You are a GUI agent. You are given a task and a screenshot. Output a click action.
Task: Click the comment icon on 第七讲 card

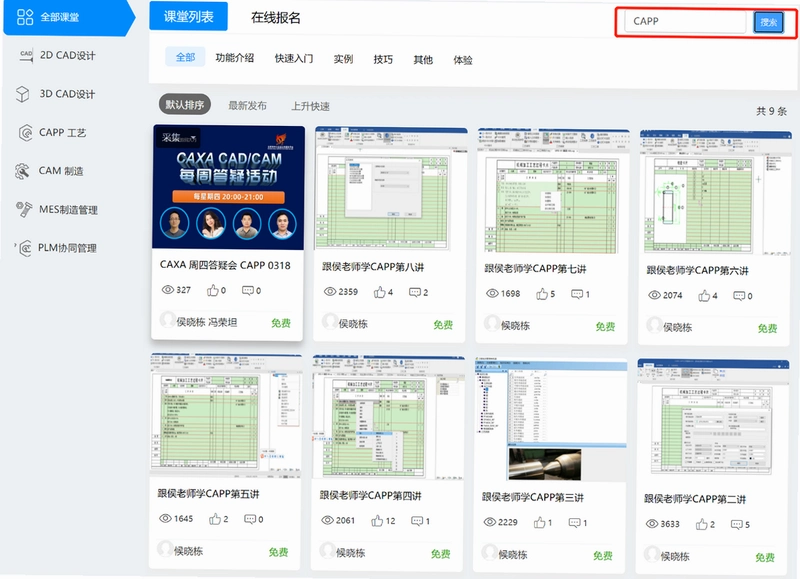click(x=577, y=294)
